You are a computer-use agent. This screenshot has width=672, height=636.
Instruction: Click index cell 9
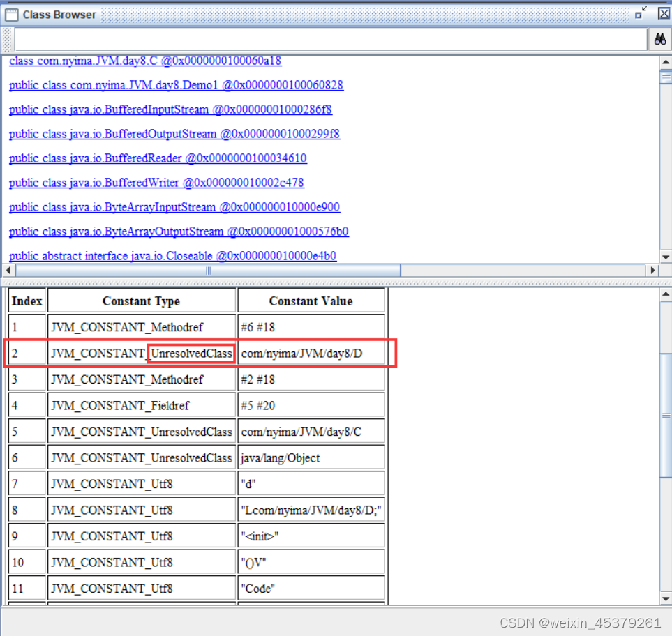(x=27, y=536)
